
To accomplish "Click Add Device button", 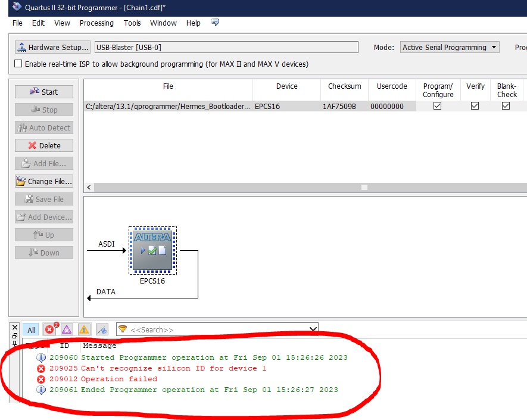I will click(44, 217).
